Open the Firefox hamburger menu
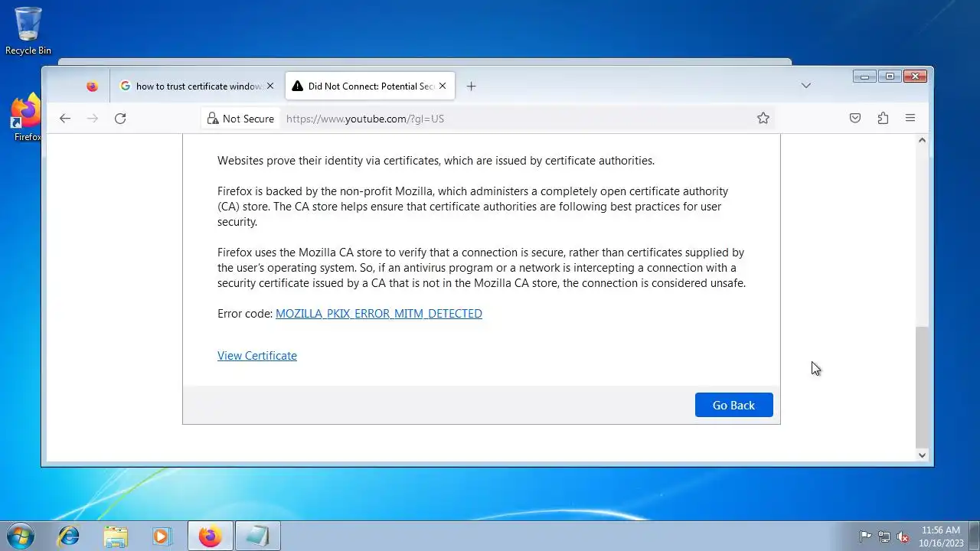 910,118
